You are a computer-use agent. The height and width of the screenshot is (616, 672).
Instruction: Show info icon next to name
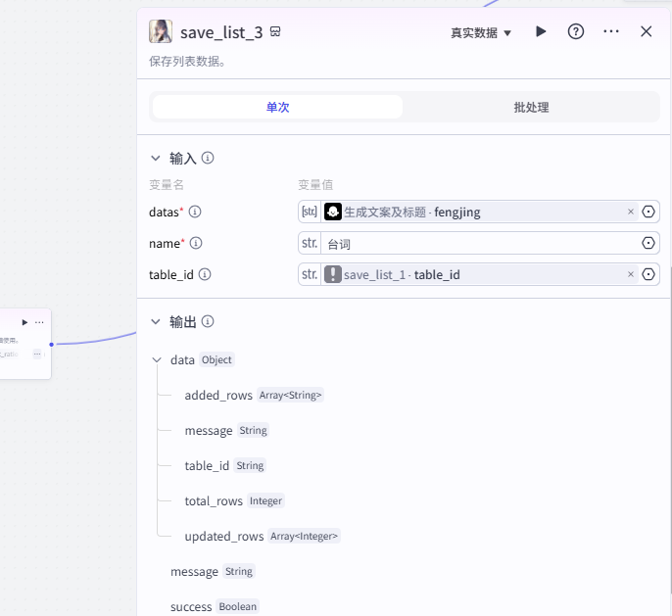point(196,243)
